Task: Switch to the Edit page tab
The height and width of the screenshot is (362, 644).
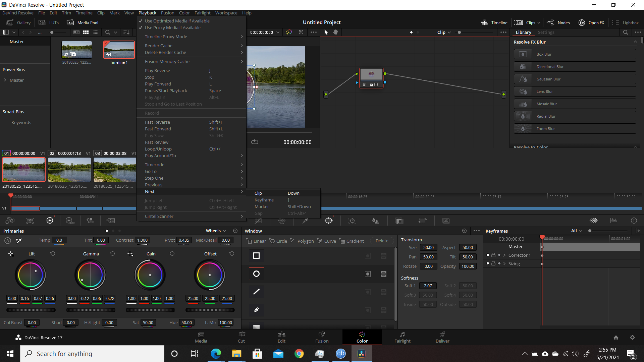Action: click(281, 337)
